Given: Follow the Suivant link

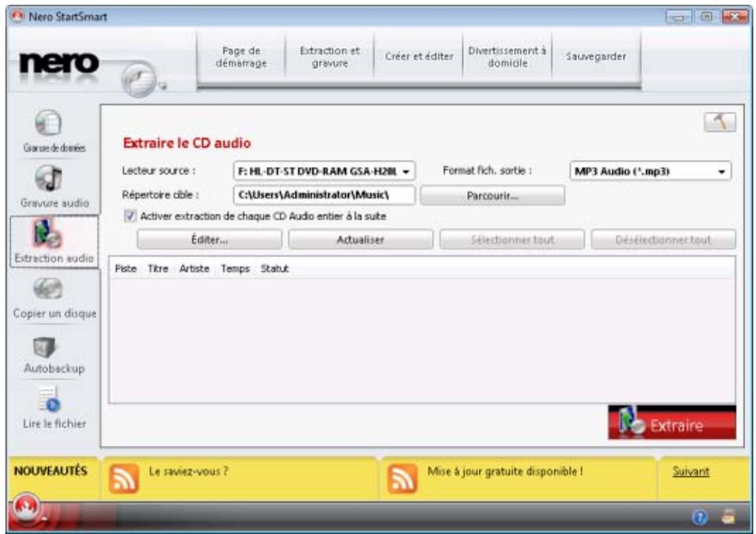Looking at the screenshot, I should pyautogui.click(x=690, y=472).
